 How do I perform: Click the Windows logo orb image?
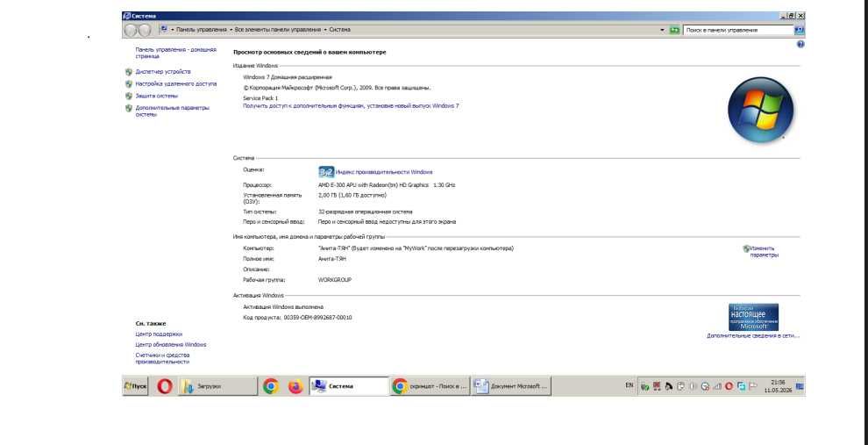click(760, 110)
